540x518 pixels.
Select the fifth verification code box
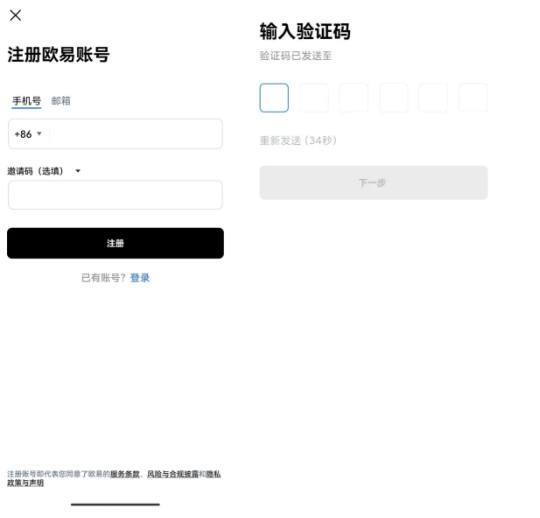click(433, 98)
